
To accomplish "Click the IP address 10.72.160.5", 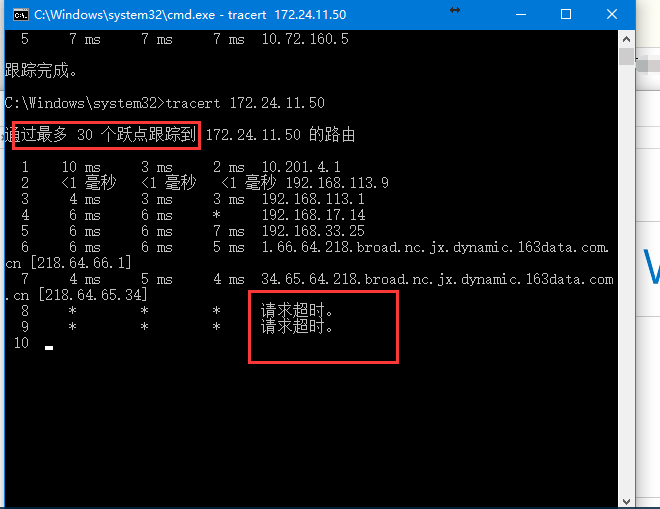I will click(305, 39).
